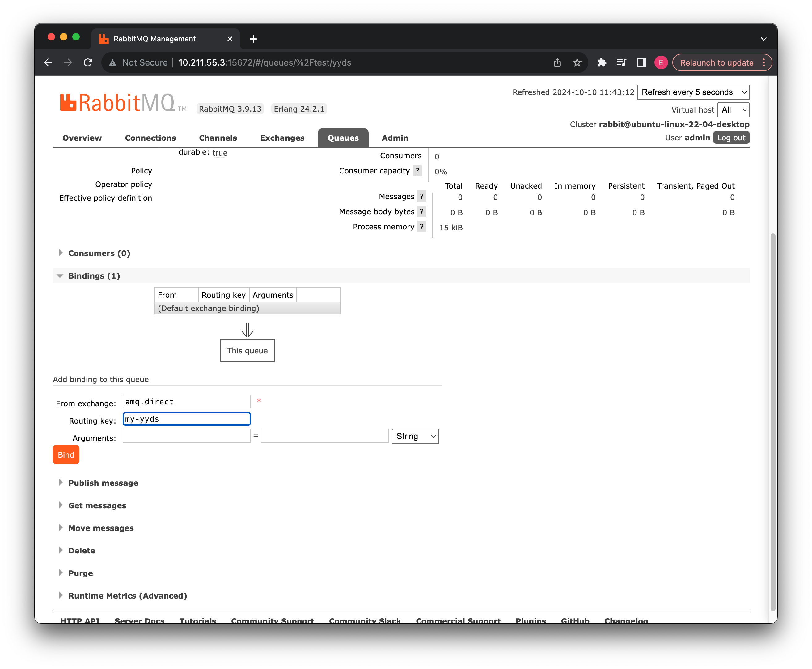Click the Message body bytes help icon

(421, 211)
